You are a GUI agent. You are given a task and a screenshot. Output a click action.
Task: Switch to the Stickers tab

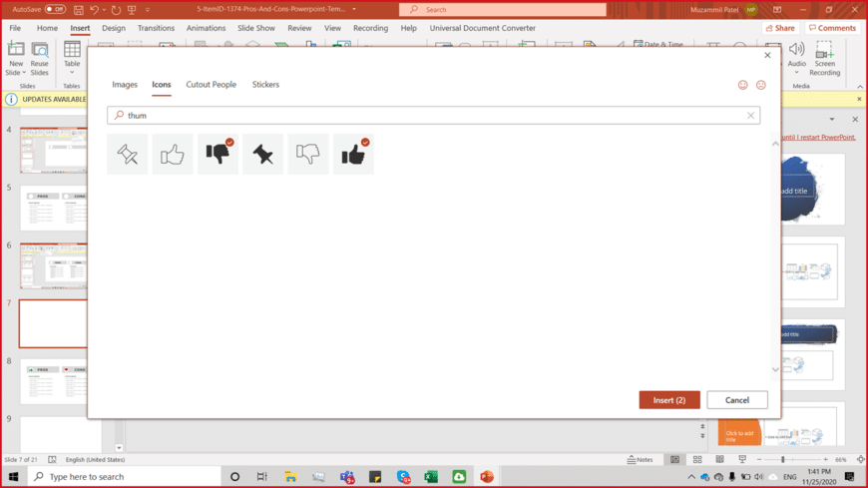pyautogui.click(x=265, y=85)
